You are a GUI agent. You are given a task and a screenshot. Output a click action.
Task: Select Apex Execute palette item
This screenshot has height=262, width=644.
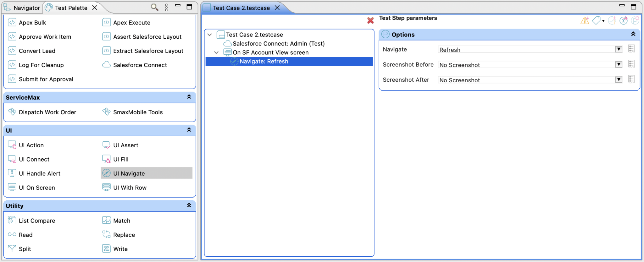click(126, 23)
